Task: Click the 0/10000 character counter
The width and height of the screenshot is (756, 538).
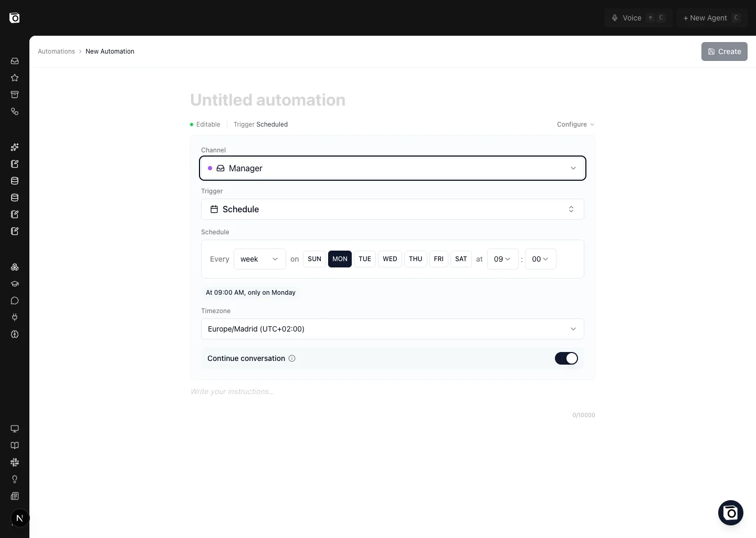Action: [x=584, y=415]
